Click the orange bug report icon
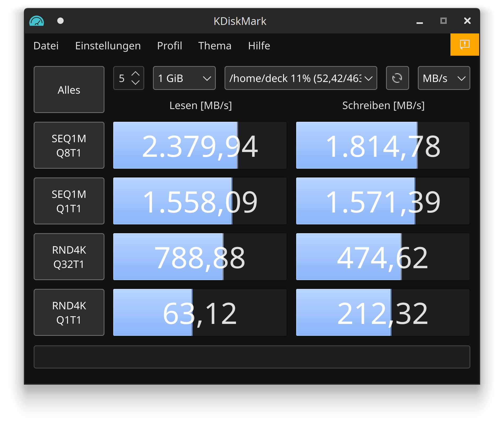Screen dimensions: 504x434 [464, 45]
